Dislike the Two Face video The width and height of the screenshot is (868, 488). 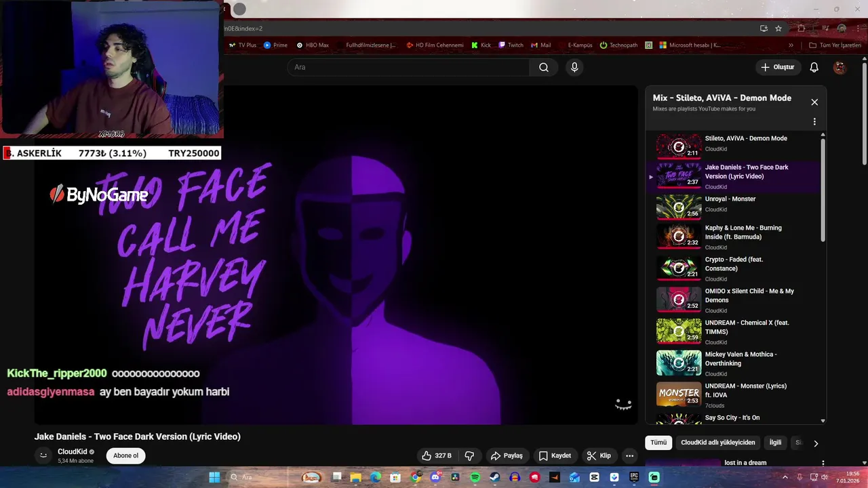coord(469,455)
